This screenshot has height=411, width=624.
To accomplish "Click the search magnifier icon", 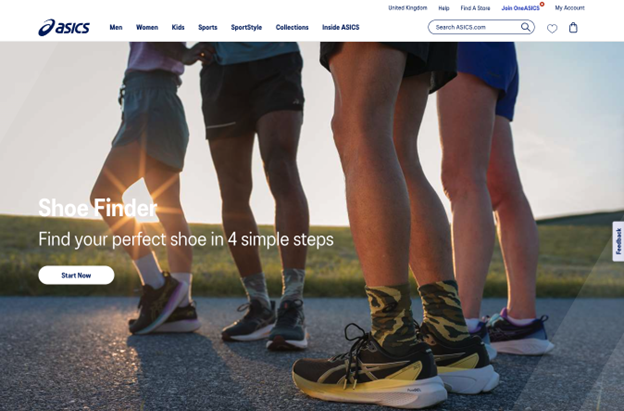I will coord(525,27).
